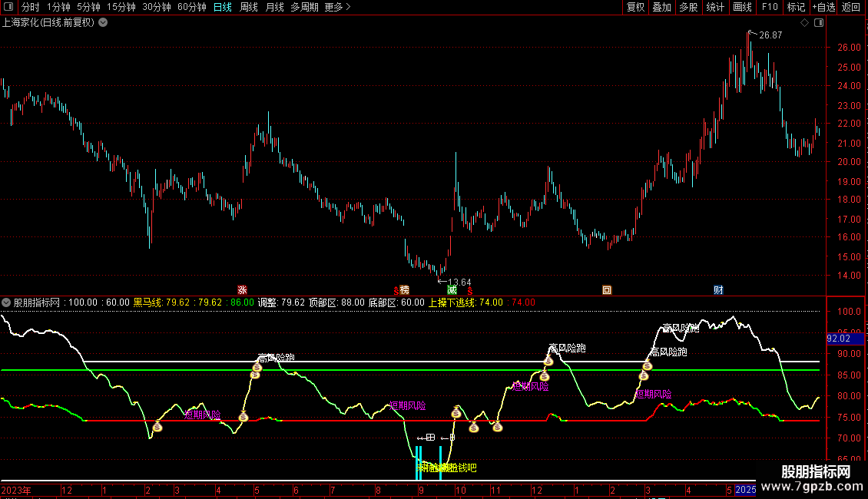The height and width of the screenshot is (499, 868).
Task: Click the +自选 add to watchlist button
Action: 823,7
